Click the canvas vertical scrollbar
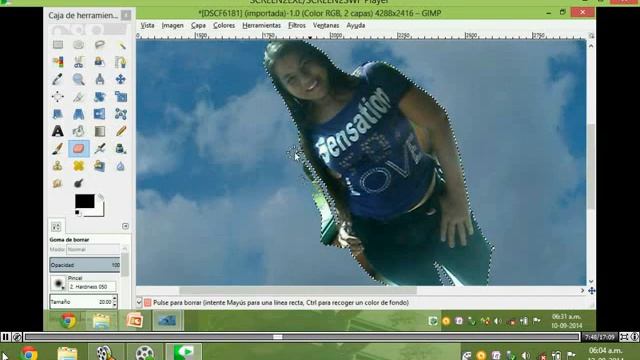The image size is (640, 360). (591, 167)
